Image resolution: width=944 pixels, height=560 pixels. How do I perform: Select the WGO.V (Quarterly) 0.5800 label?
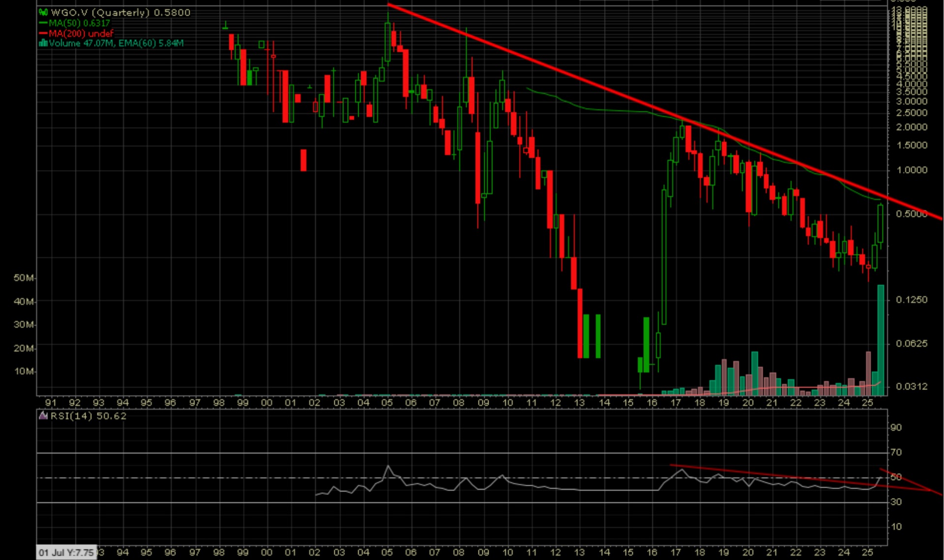120,12
